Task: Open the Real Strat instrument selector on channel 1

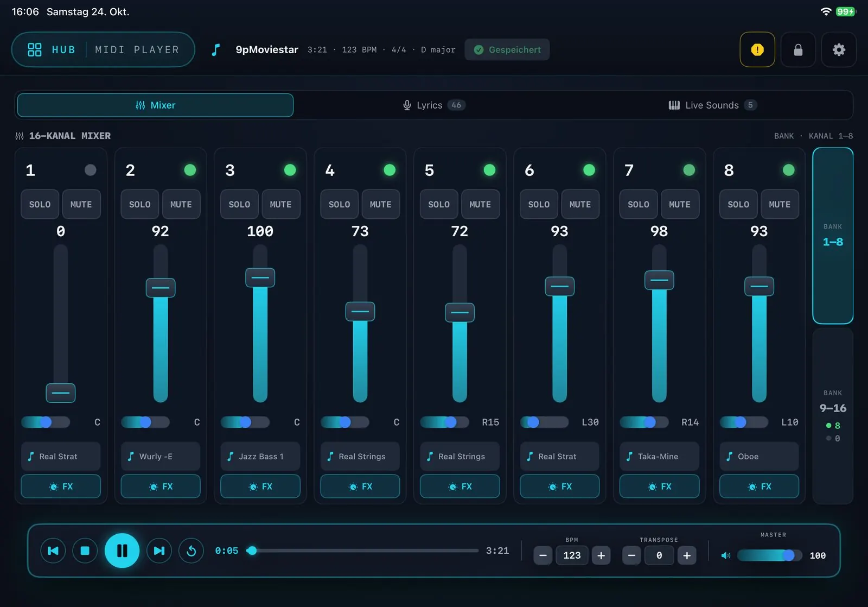Action: 61,456
